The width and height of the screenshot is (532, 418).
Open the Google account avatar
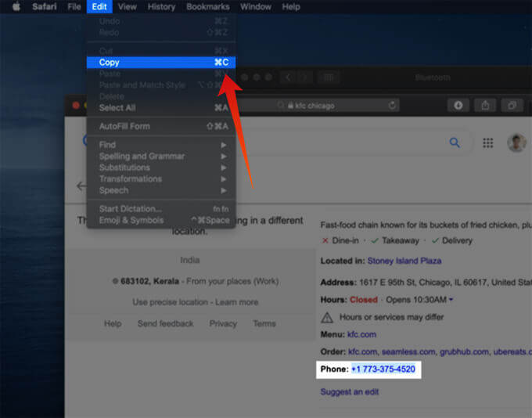516,142
